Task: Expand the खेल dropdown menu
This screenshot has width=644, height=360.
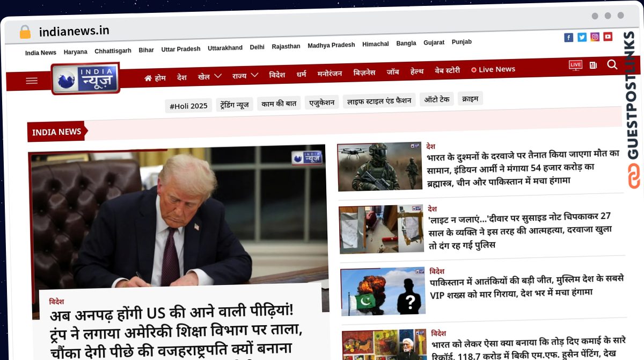Action: 209,76
